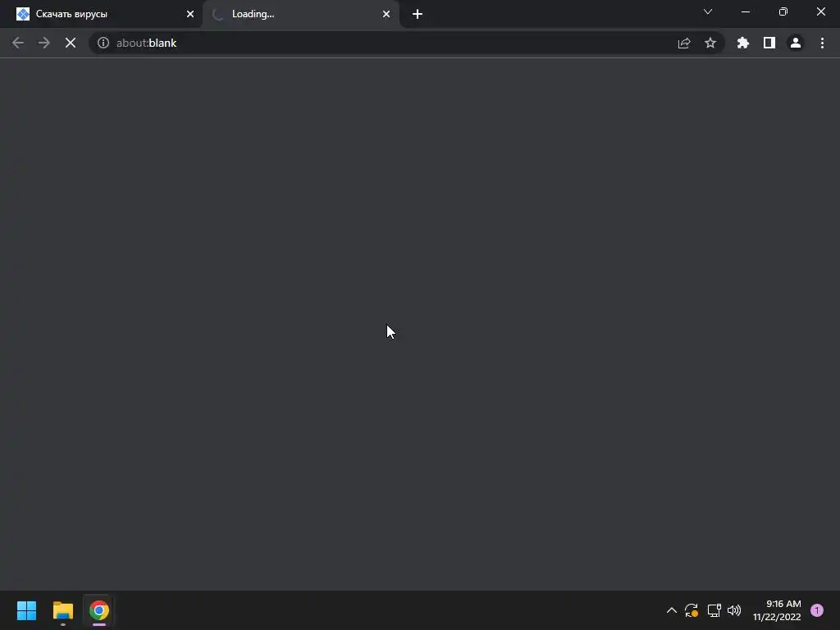
Task: Show hidden system tray icons
Action: point(671,610)
